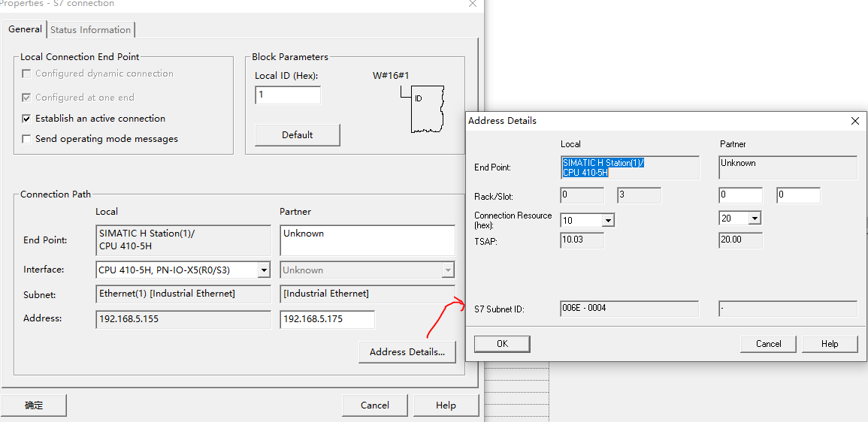Click the local Ethernet(1) subnet field

[x=183, y=294]
